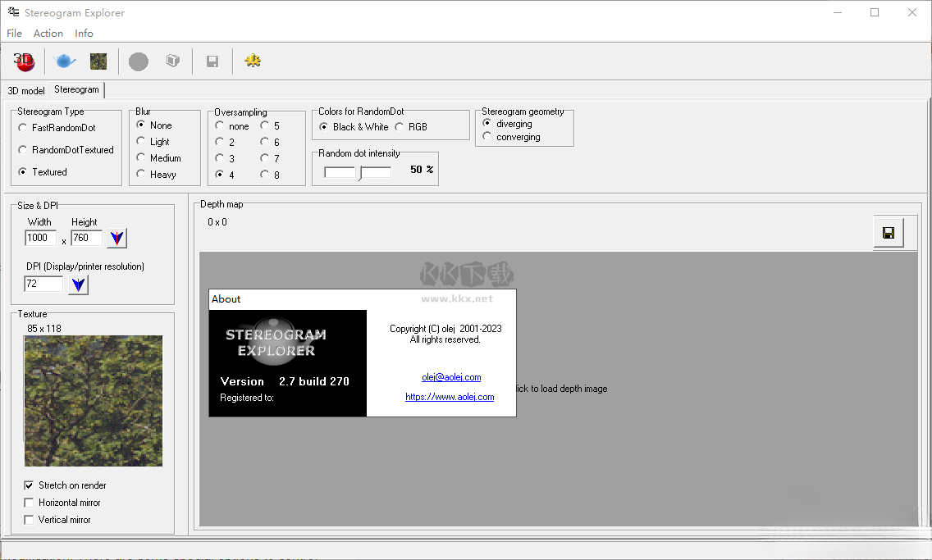Click the yellow gear settings icon
The width and height of the screenshot is (932, 560).
[x=253, y=61]
